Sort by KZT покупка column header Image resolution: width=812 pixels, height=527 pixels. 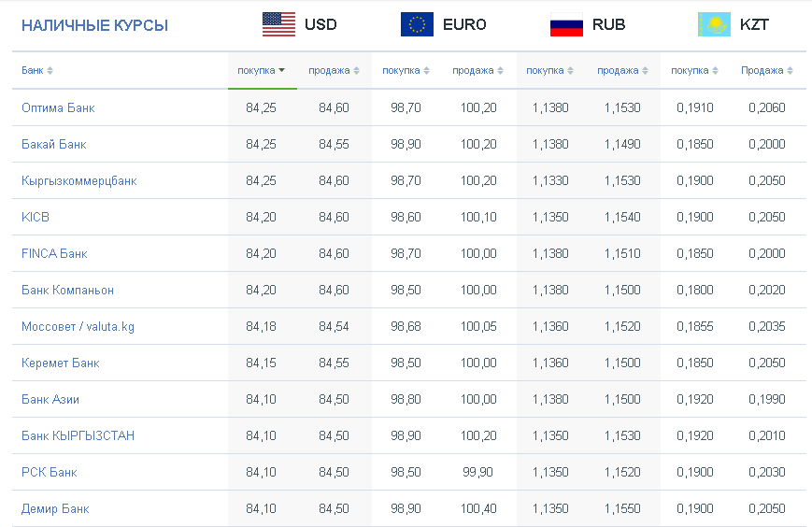point(694,70)
